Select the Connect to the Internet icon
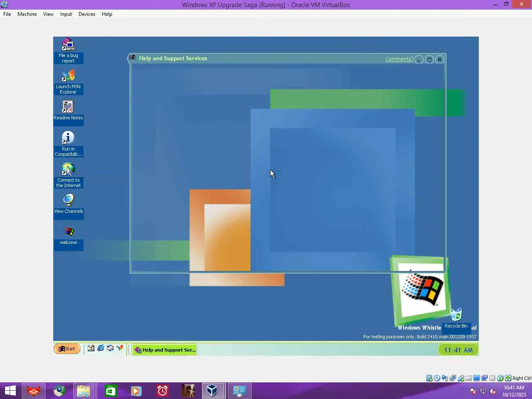 coord(68,175)
